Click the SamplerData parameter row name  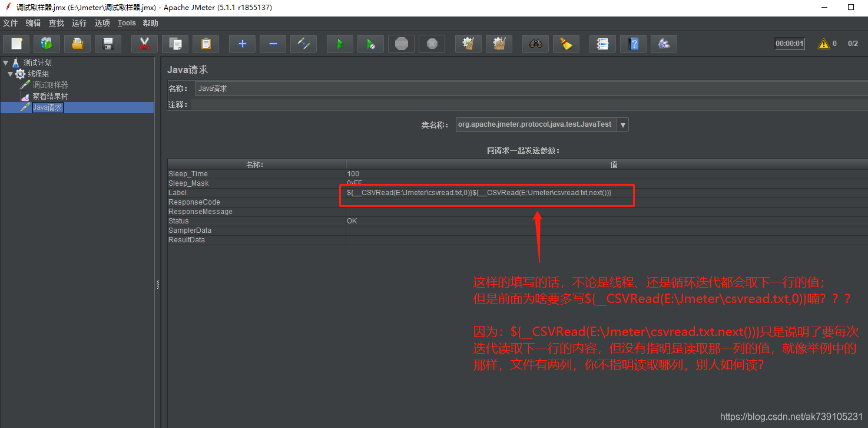pos(257,231)
